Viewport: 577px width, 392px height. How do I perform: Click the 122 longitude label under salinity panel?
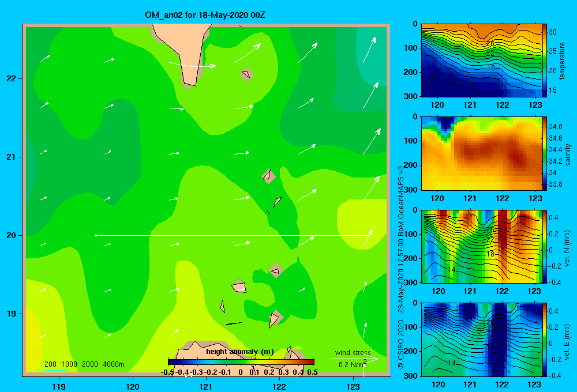pos(503,198)
